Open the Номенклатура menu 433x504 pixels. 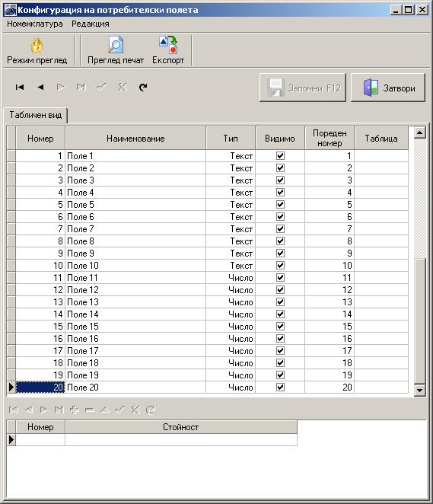pos(35,24)
